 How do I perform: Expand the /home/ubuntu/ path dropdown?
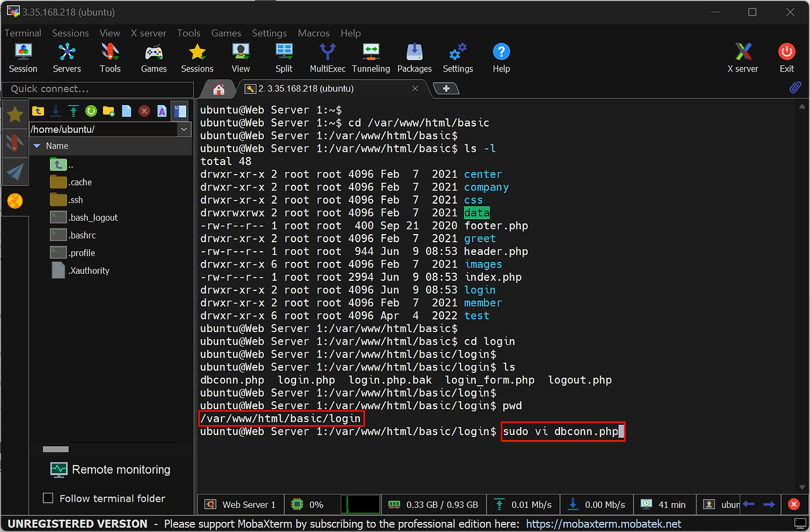184,129
